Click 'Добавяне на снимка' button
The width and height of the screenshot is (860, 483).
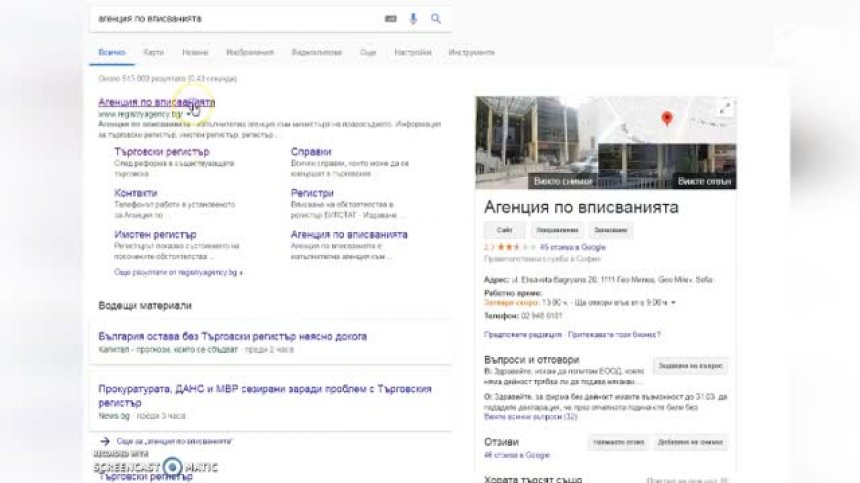point(691,442)
